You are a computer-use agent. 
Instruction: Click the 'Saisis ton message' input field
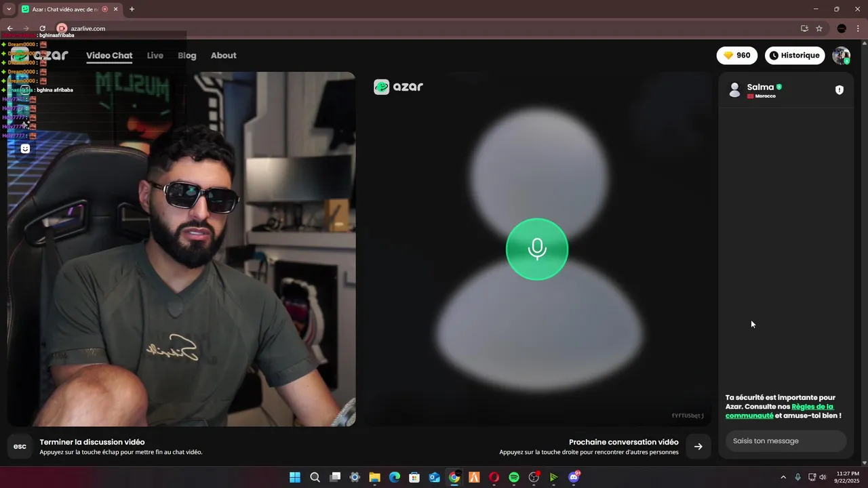pos(786,441)
